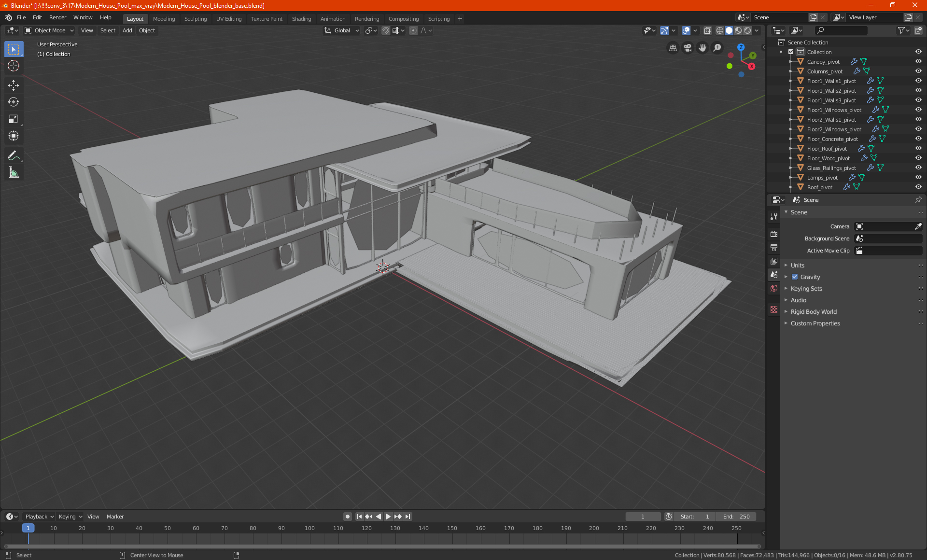Toggle orthographic grid view icon
This screenshot has width=927, height=560.
click(673, 48)
